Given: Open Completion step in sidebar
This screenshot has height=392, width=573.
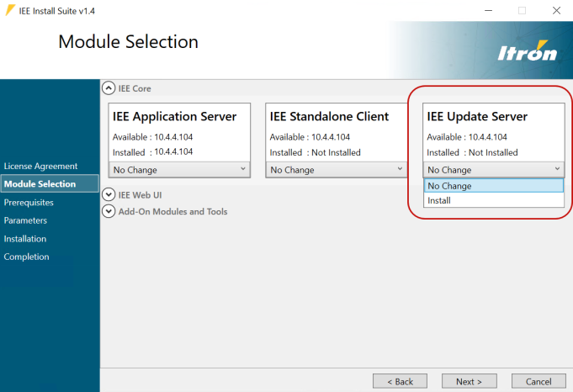Looking at the screenshot, I should (26, 257).
